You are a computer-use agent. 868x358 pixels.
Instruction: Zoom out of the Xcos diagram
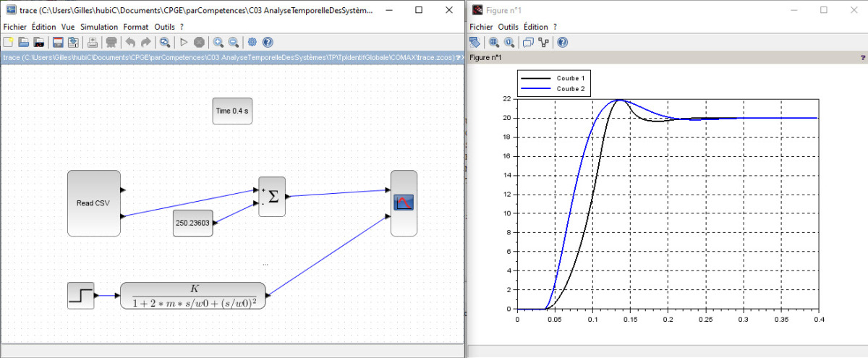coord(234,43)
